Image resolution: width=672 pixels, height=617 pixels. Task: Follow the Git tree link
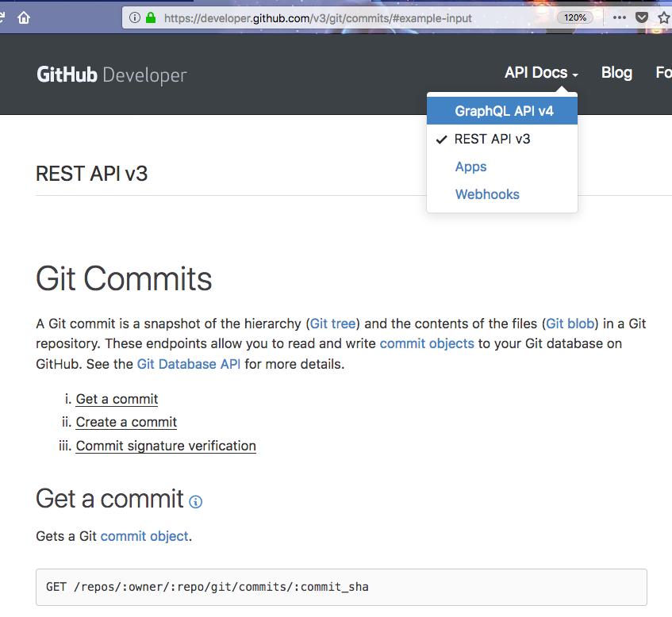pyautogui.click(x=333, y=324)
